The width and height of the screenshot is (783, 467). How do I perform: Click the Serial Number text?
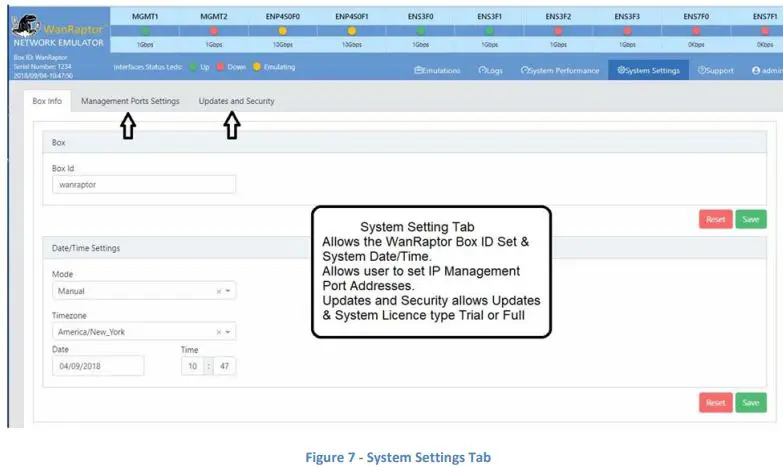pyautogui.click(x=42, y=66)
